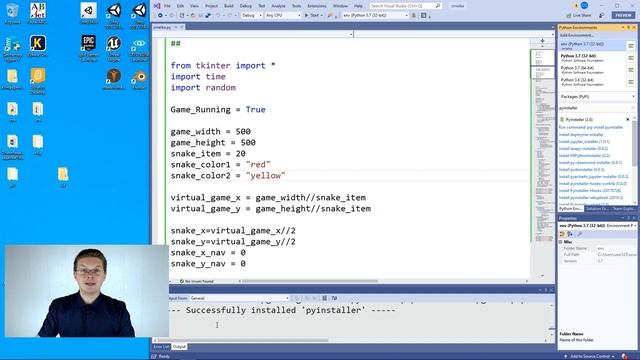
Task: Click the No issues found indicator
Action: pos(197,281)
